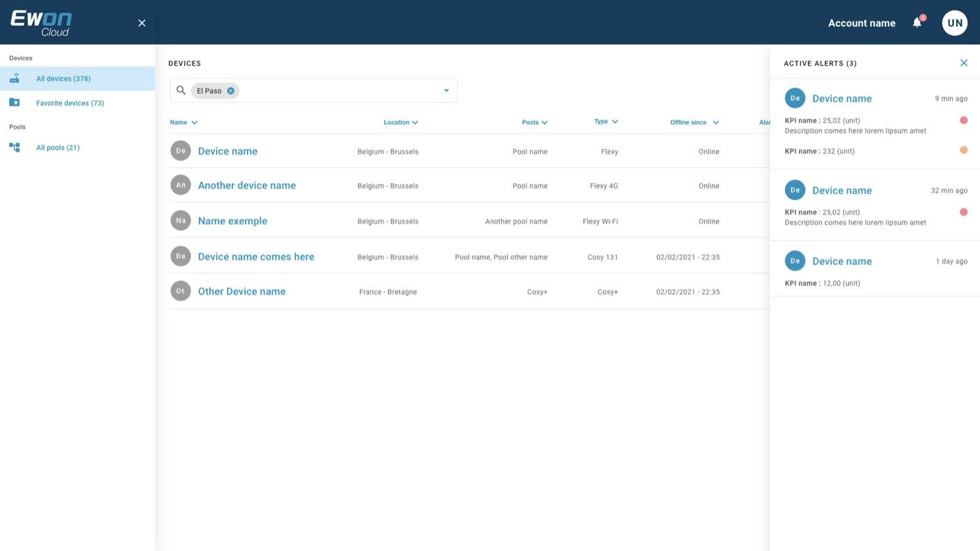Sort devices by Name column
980x551 pixels.
coord(184,123)
